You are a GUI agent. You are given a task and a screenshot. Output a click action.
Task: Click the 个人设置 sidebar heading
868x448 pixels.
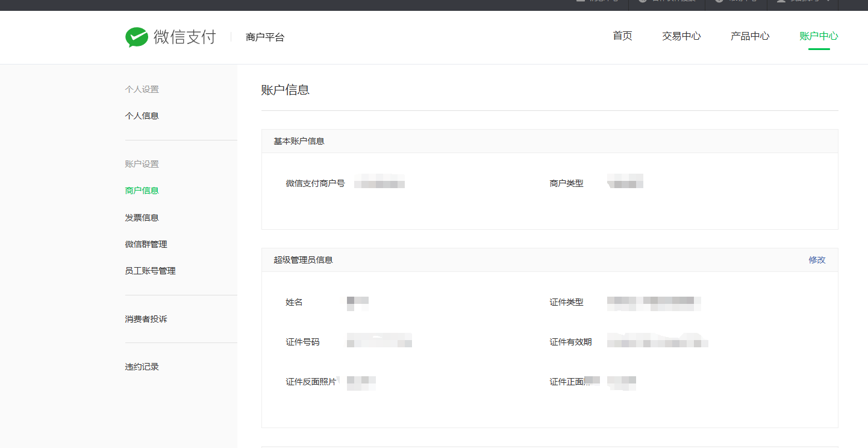pos(142,89)
